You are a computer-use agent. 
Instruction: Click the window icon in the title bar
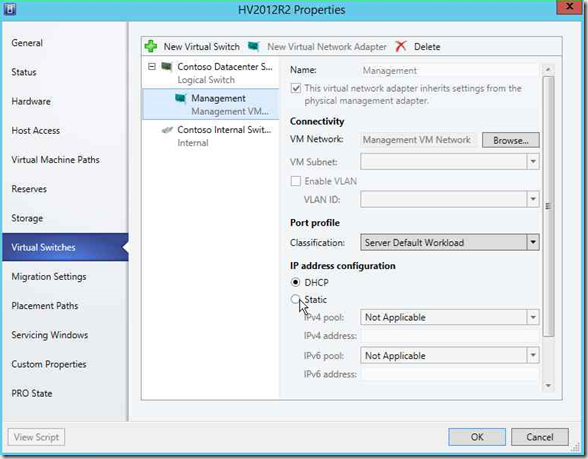pyautogui.click(x=9, y=9)
